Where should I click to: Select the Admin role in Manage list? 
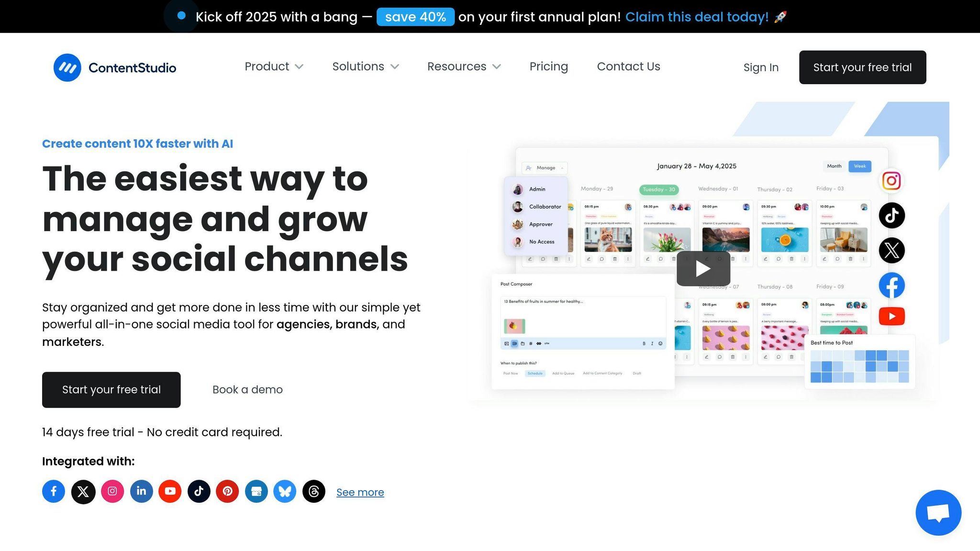(x=536, y=189)
